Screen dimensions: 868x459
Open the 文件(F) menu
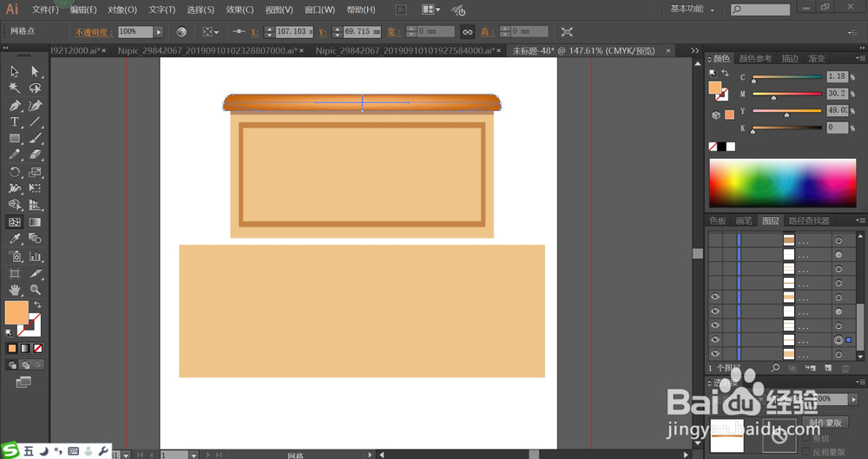[45, 10]
